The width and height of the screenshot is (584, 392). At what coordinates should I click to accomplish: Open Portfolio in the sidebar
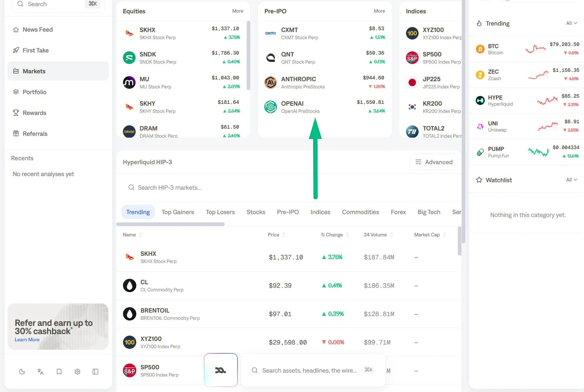(x=58, y=92)
